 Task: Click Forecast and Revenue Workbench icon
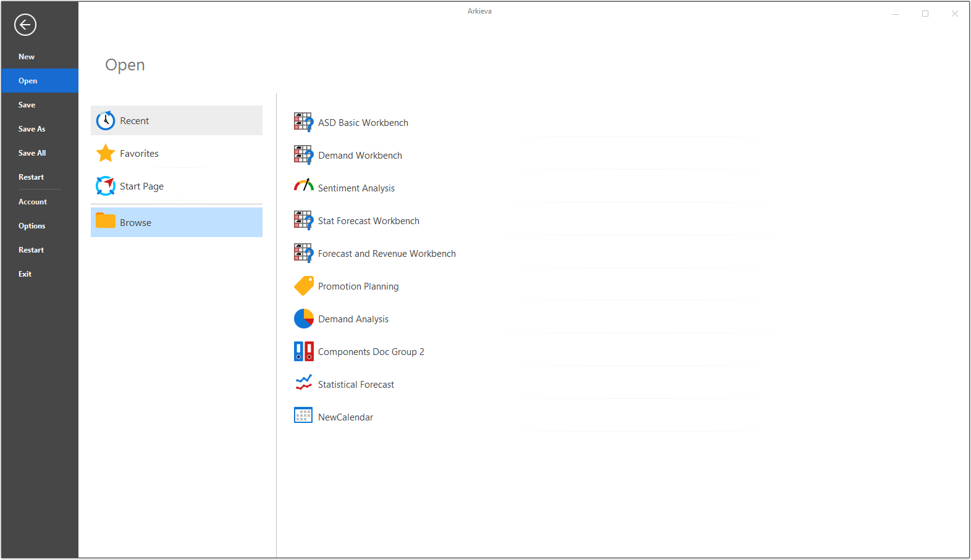303,253
